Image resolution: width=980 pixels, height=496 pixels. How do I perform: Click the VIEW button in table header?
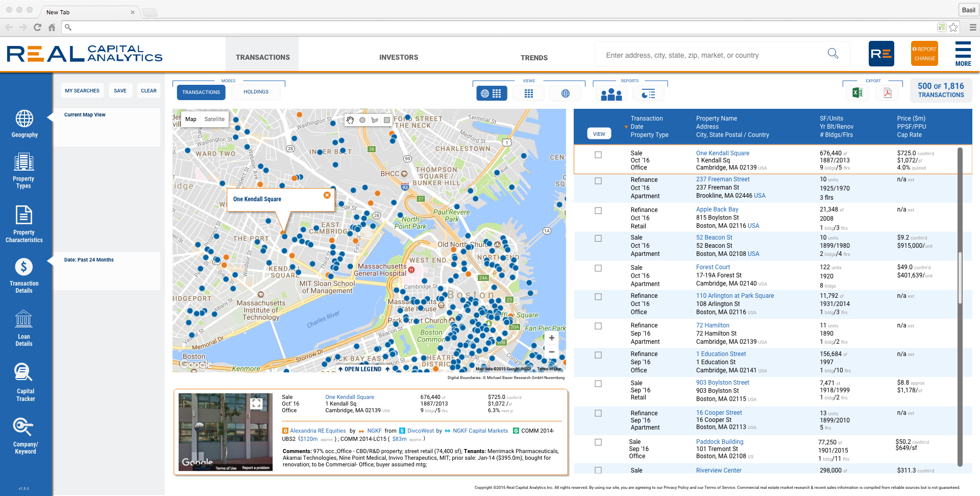tap(599, 134)
